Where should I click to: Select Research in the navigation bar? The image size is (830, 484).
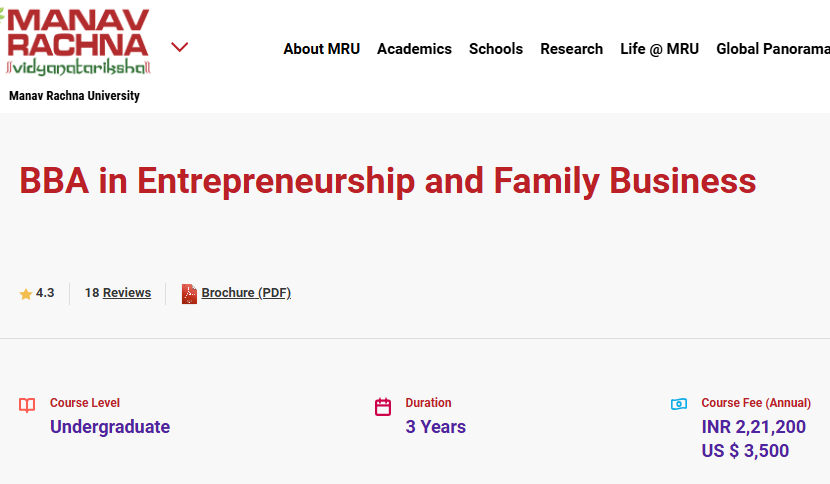coord(571,49)
